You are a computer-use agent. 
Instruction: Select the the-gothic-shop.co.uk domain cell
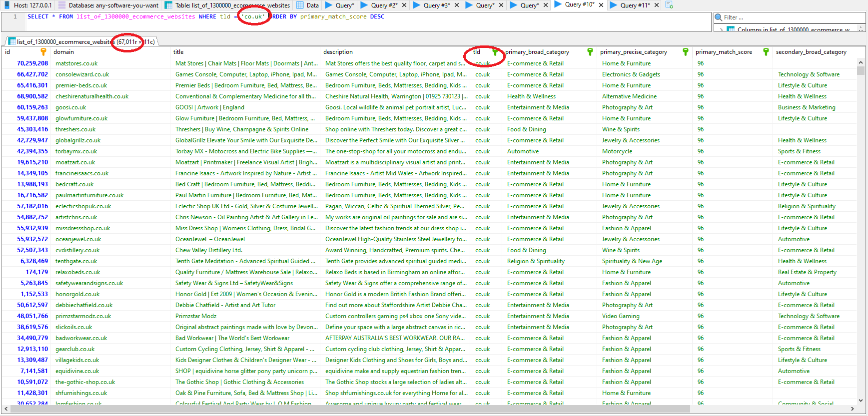(x=110, y=382)
